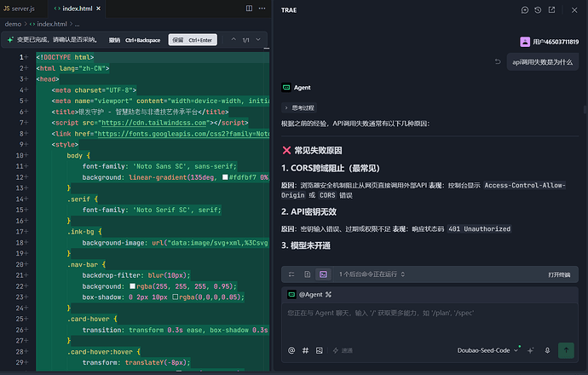Click the api调用失败是为什么 message bubble
588x375 pixels.
pos(542,62)
